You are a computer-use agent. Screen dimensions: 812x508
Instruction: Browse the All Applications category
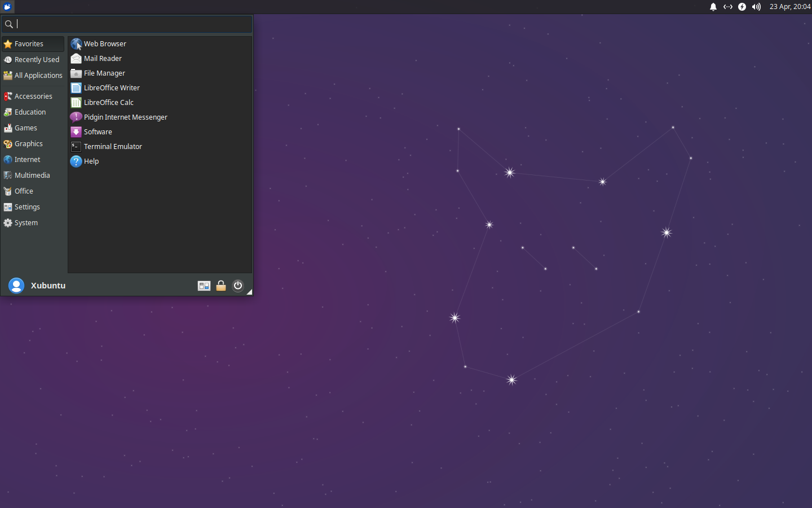(x=38, y=75)
